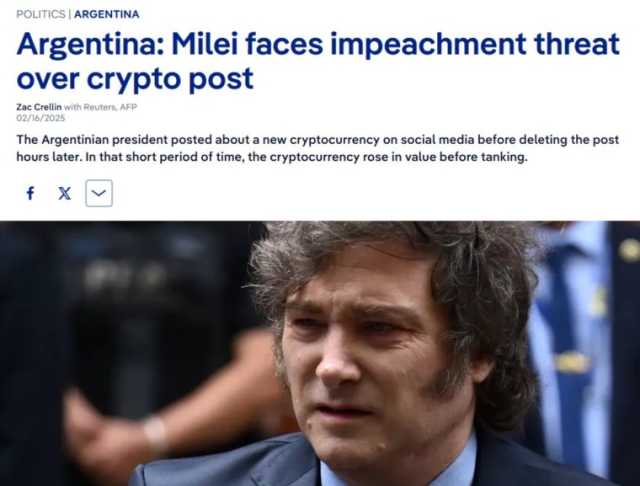The width and height of the screenshot is (640, 486).
Task: Share the article on Facebook
Action: click(30, 193)
